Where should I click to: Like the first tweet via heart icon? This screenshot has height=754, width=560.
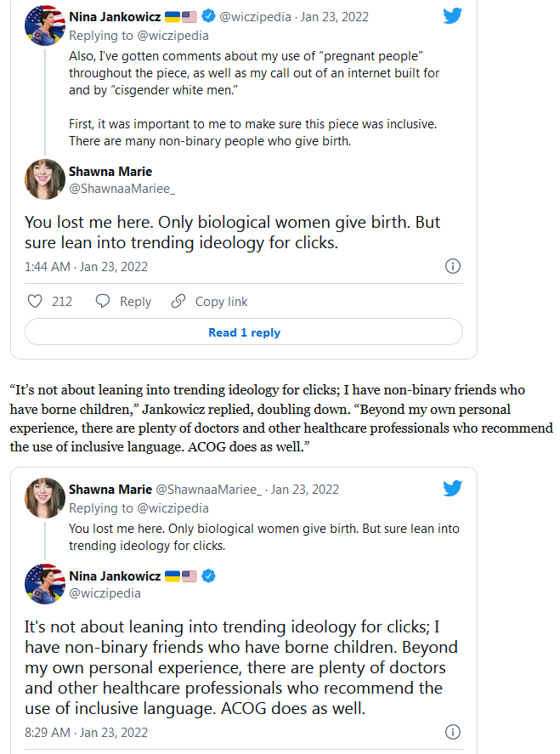pos(35,301)
